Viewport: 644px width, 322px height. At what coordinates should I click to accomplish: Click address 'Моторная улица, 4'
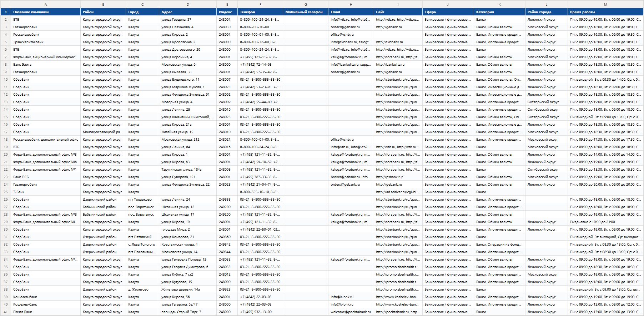188,102
